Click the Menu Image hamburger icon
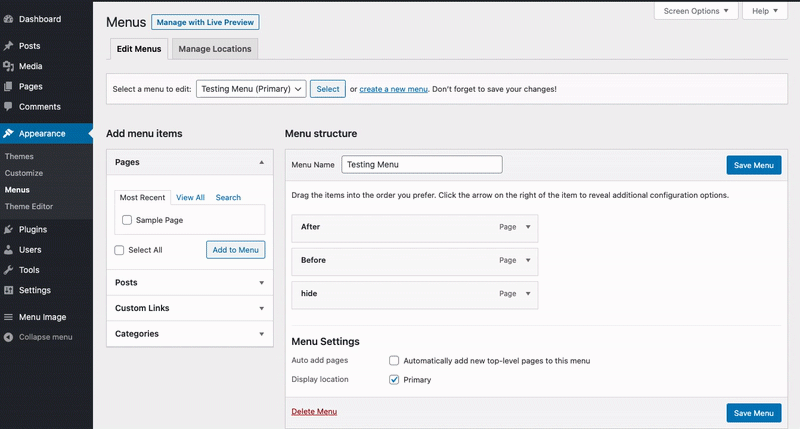800x429 pixels. click(x=8, y=317)
